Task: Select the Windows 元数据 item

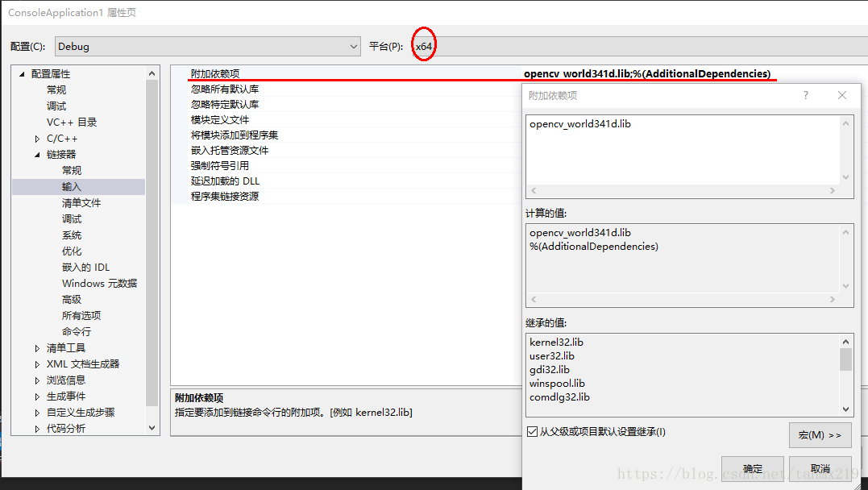Action: (x=100, y=283)
